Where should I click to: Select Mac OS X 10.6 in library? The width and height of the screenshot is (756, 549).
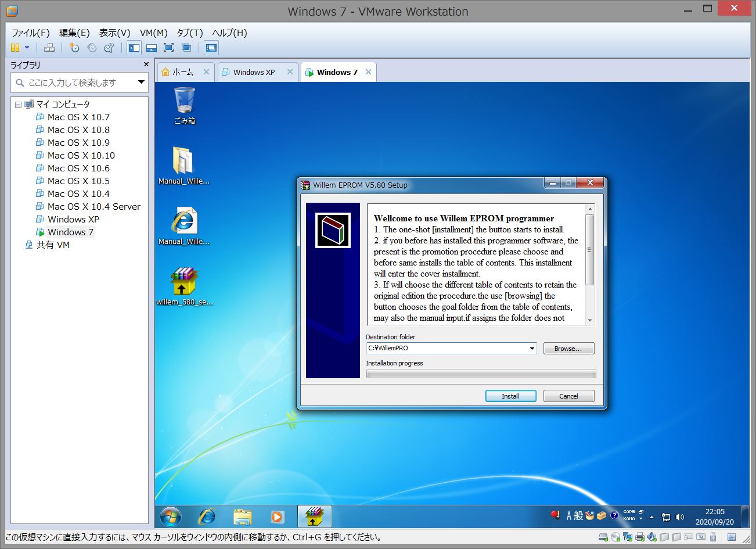pos(78,168)
